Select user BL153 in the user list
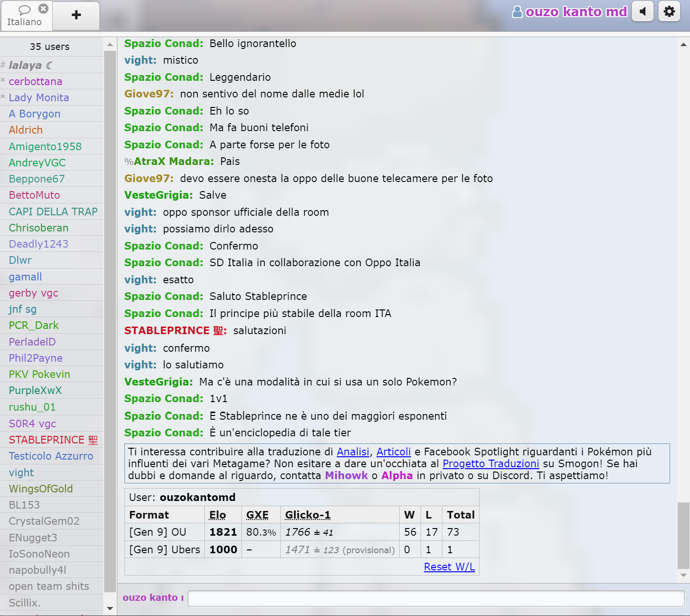The height and width of the screenshot is (616, 690). (51, 505)
